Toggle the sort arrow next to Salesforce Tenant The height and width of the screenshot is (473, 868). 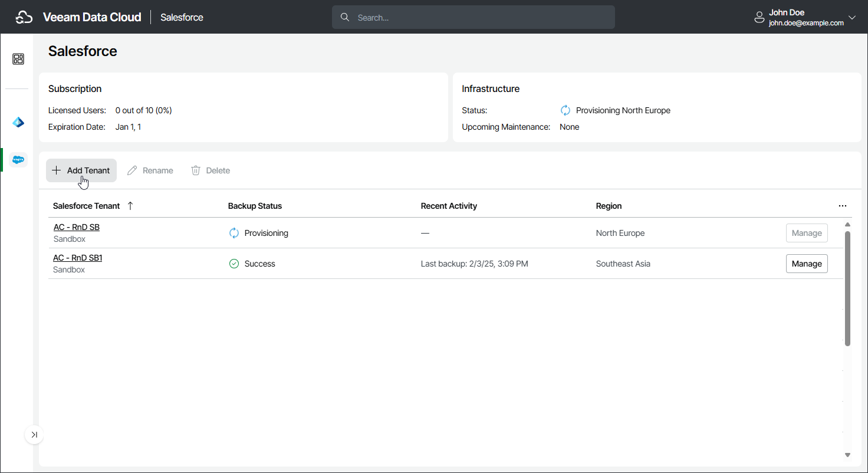pos(130,206)
